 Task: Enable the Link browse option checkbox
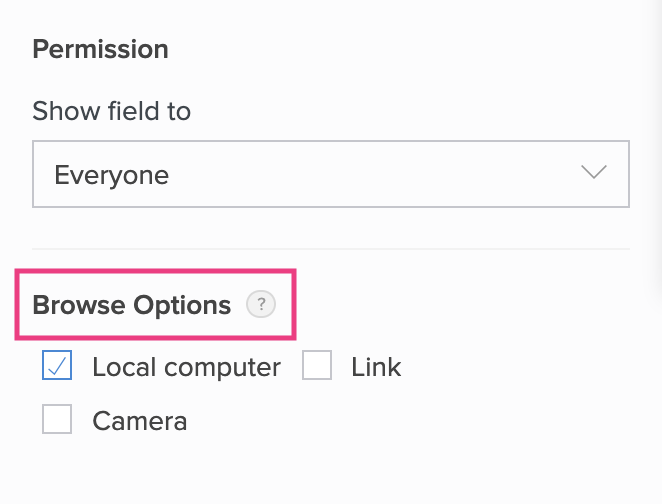[317, 367]
